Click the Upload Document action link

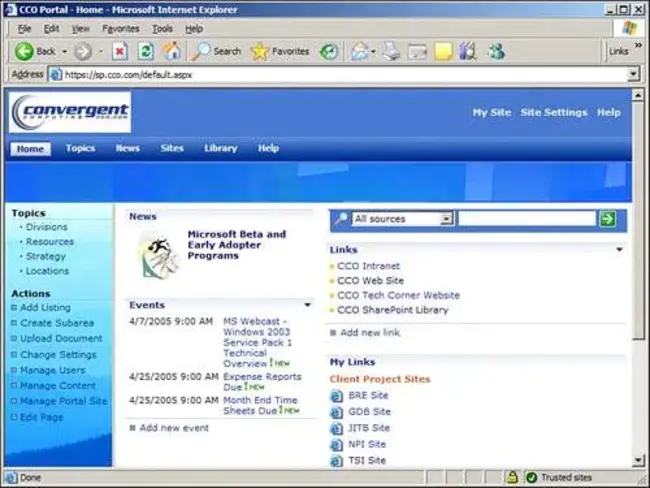coord(61,339)
